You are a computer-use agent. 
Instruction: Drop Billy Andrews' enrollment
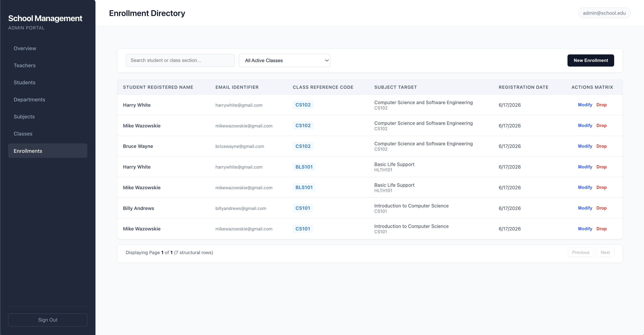click(601, 208)
